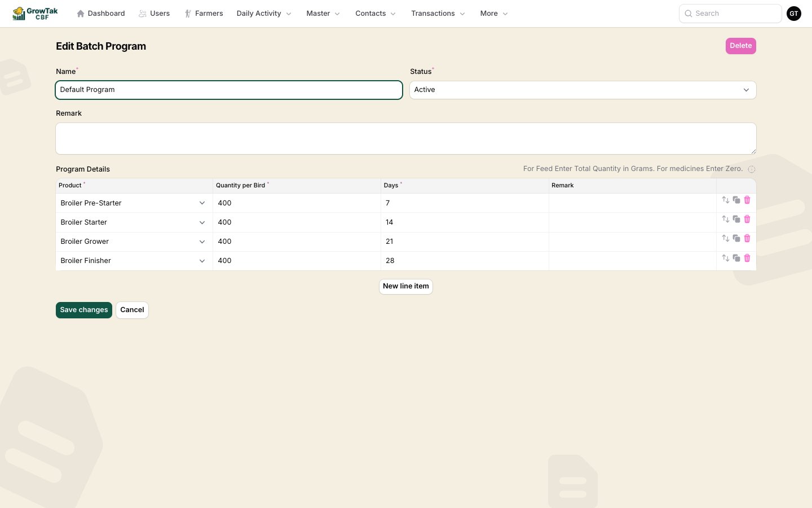This screenshot has height=508, width=812.
Task: Click Remark cell of Broiler Grower row
Action: click(x=633, y=242)
